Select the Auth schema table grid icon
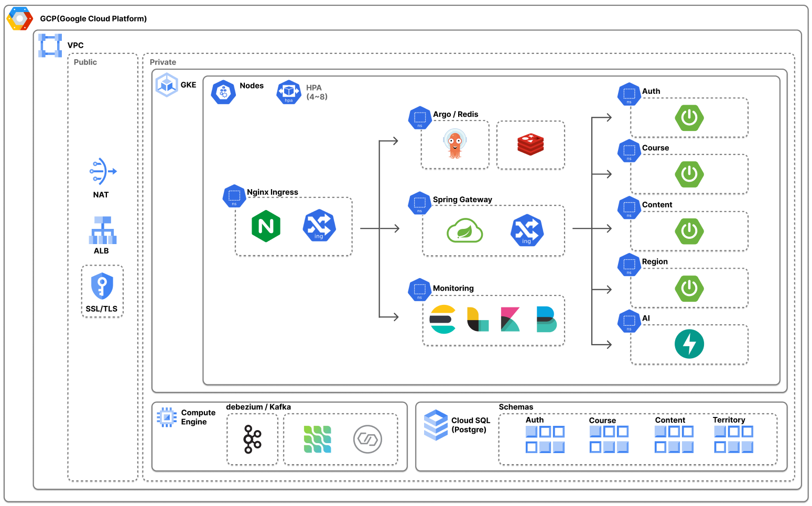The image size is (812, 506). (545, 439)
